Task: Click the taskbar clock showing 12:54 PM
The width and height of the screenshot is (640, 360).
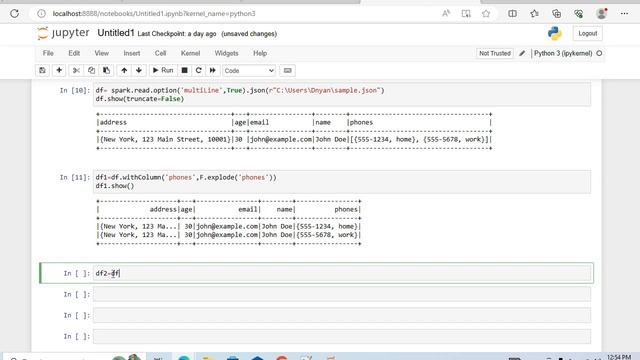Action: [619, 357]
